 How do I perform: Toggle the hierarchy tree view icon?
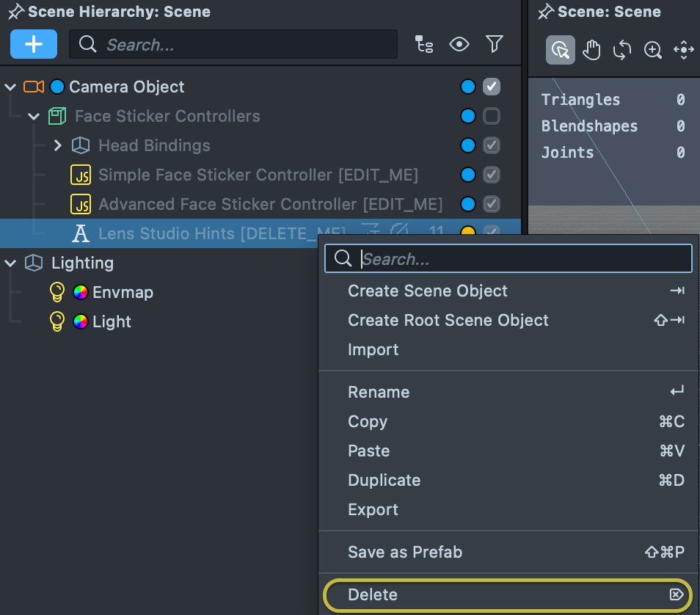coord(424,45)
